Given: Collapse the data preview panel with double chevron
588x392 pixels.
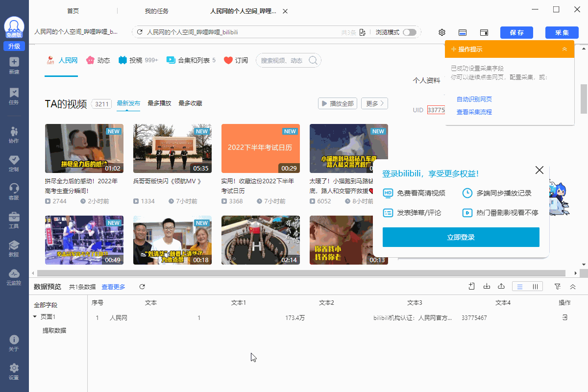Looking at the screenshot, I should 572,286.
